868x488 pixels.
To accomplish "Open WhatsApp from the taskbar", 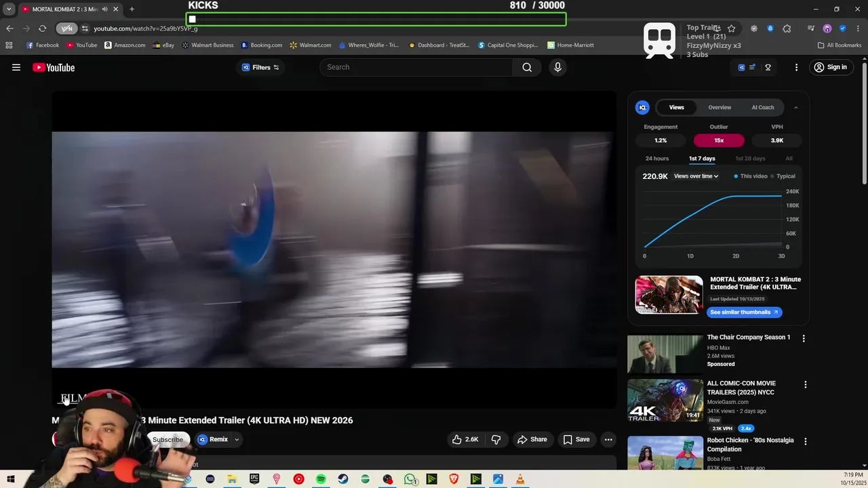I will pos(410,479).
